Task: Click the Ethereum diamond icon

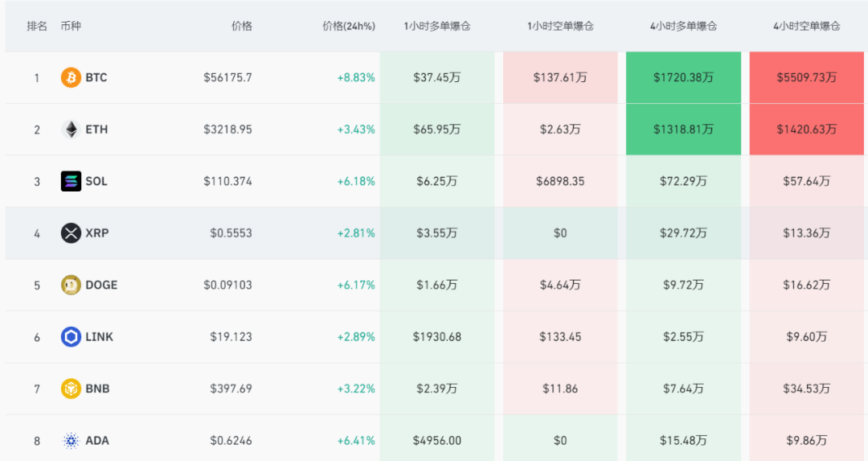Action: [71, 130]
